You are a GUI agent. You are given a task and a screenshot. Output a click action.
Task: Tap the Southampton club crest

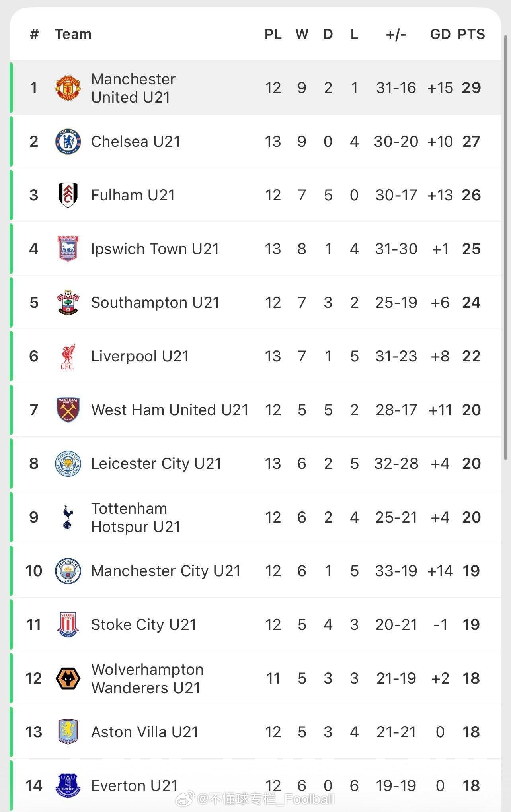(68, 303)
